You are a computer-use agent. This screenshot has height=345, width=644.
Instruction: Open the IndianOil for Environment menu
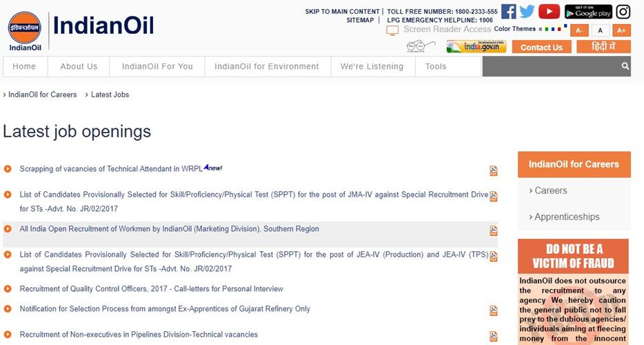click(x=268, y=66)
